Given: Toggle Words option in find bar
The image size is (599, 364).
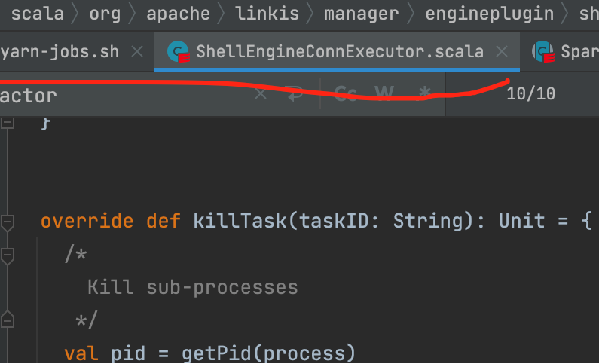Looking at the screenshot, I should 384,93.
